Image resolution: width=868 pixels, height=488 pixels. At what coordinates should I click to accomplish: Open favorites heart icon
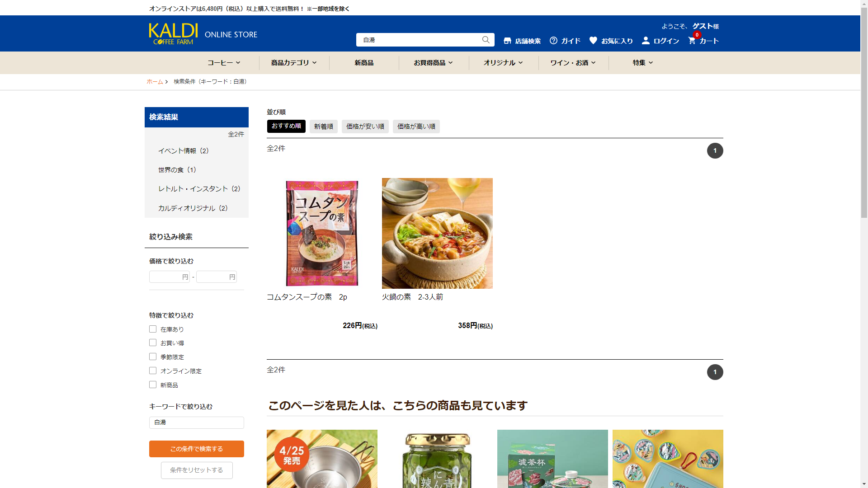tap(593, 40)
